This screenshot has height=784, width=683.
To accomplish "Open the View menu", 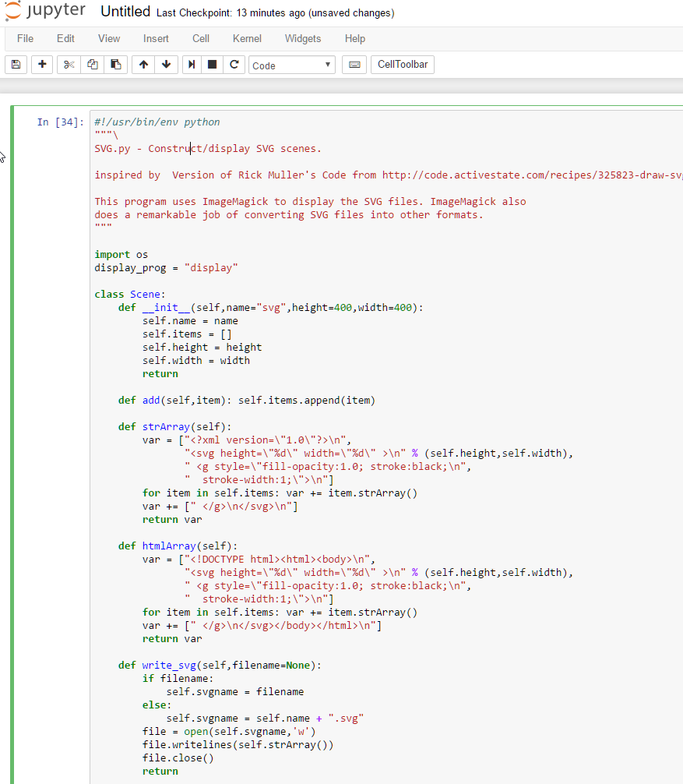I will (x=109, y=38).
